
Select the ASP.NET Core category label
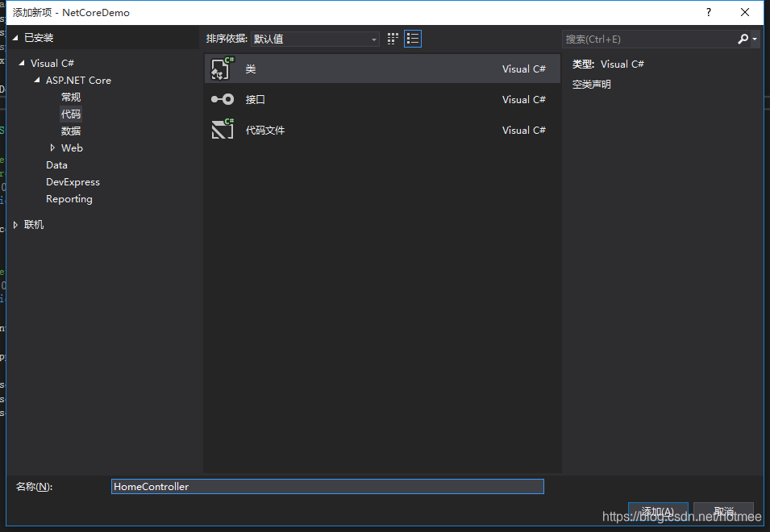(78, 80)
